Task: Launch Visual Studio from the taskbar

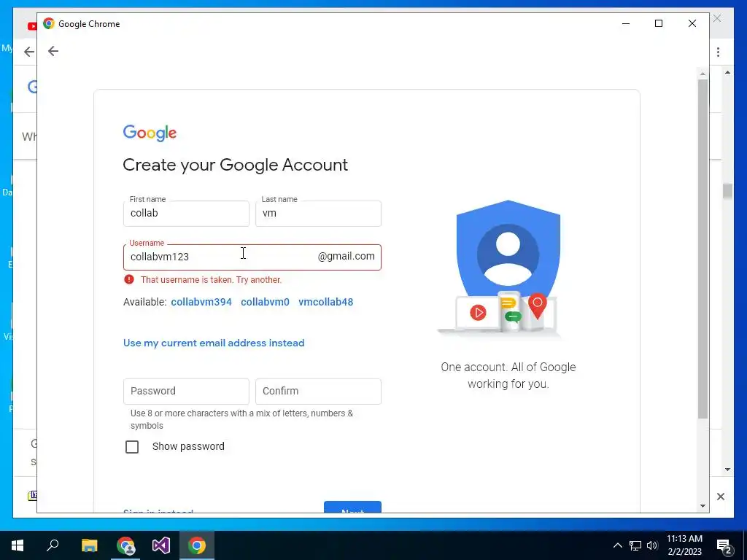Action: tap(161, 545)
